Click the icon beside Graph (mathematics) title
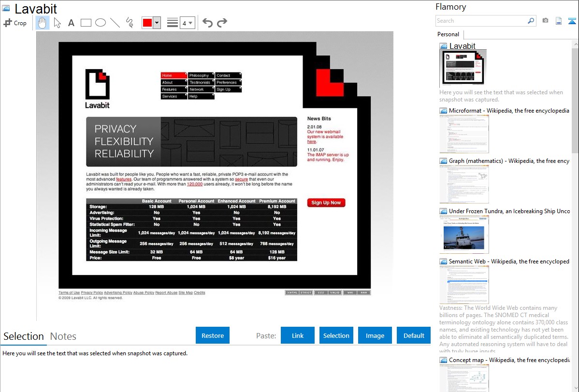This screenshot has height=392, width=579. click(x=443, y=161)
